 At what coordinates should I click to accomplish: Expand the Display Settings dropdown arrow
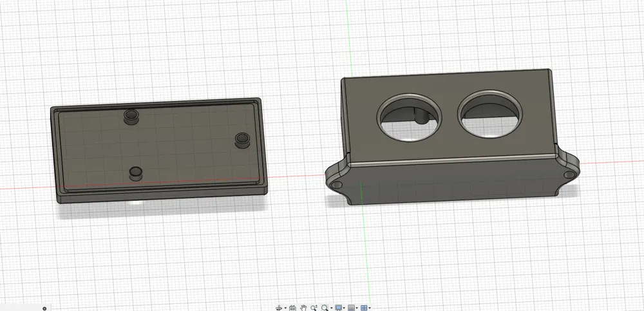click(x=344, y=308)
